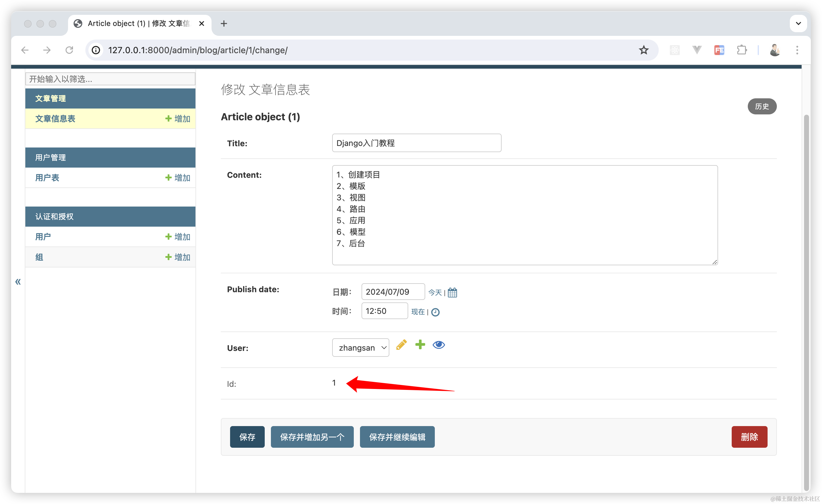Click the browser address bar URL
Screen dimensions: 822x504
[x=198, y=50]
